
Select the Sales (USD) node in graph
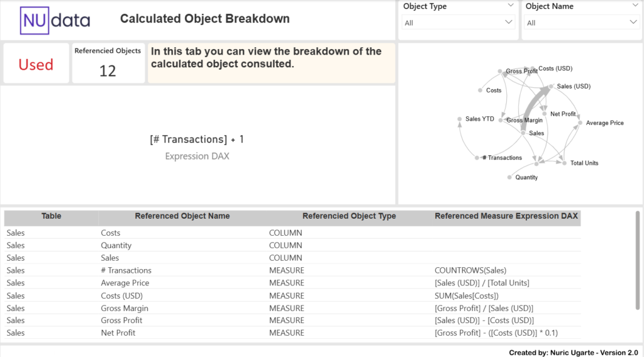552,87
